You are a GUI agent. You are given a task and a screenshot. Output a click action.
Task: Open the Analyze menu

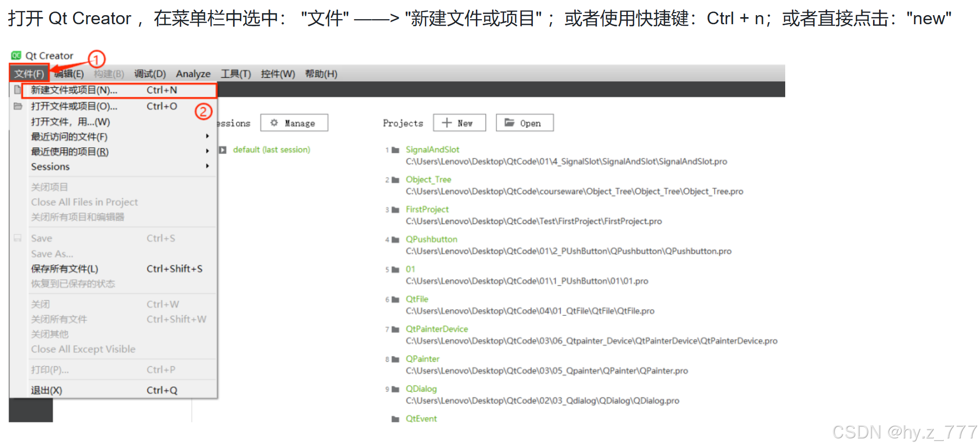tap(193, 74)
